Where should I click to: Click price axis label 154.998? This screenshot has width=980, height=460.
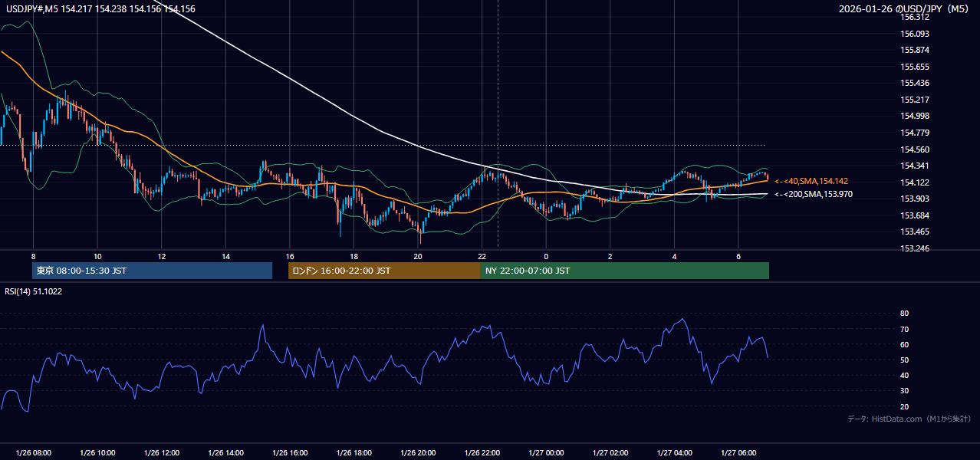(x=914, y=116)
